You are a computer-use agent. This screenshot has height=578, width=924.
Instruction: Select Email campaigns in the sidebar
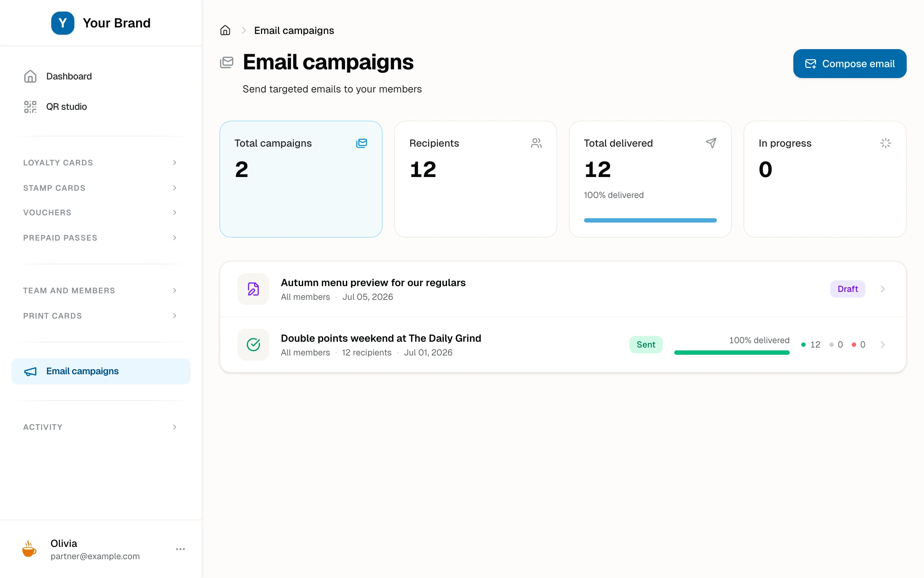(x=101, y=371)
